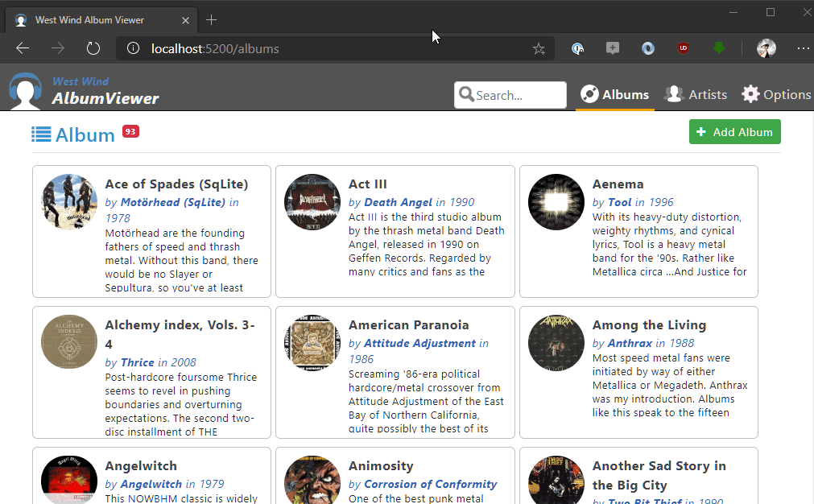This screenshot has height=504, width=814.
Task: Click the West Wind AlbumViewer title
Action: [x=105, y=91]
